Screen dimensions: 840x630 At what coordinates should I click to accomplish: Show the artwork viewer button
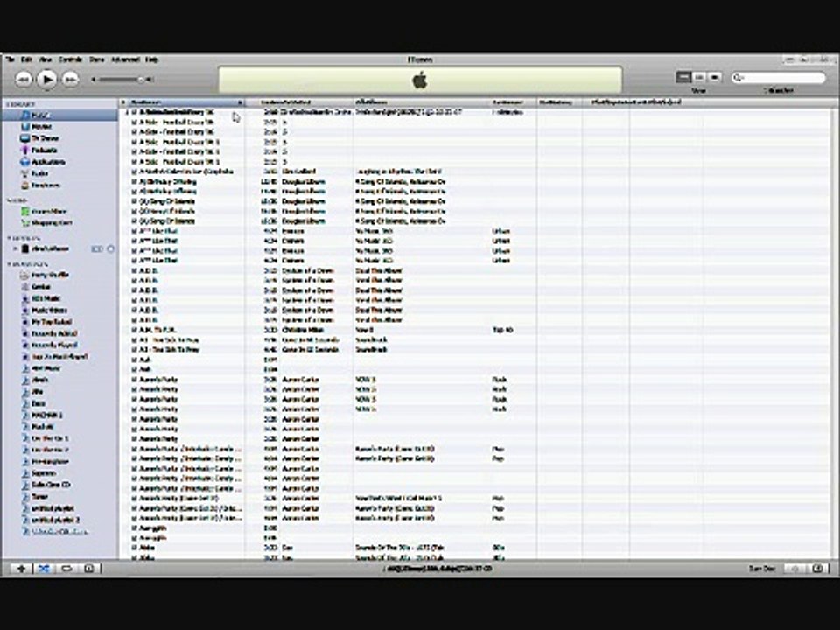[89, 569]
